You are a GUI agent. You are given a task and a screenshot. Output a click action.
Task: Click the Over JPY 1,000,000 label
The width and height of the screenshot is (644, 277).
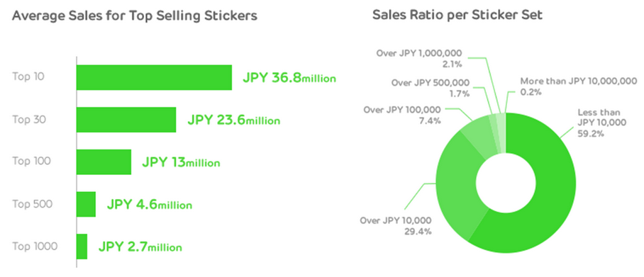pyautogui.click(x=419, y=58)
